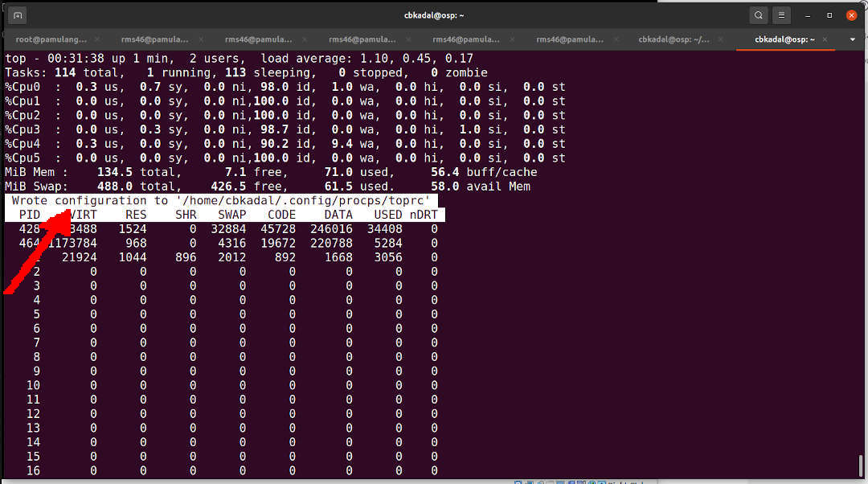Click the CODE value 45728
The image size is (868, 484).
278,229
